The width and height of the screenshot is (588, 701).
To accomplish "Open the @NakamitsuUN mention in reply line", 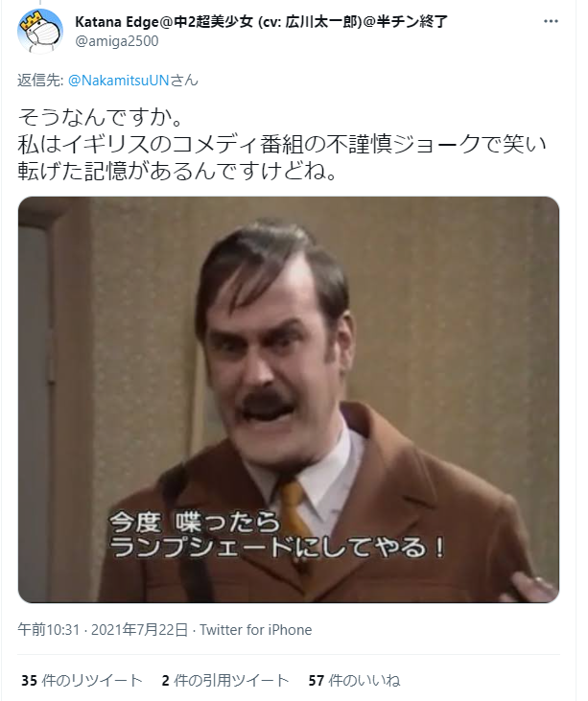I will tap(119, 81).
